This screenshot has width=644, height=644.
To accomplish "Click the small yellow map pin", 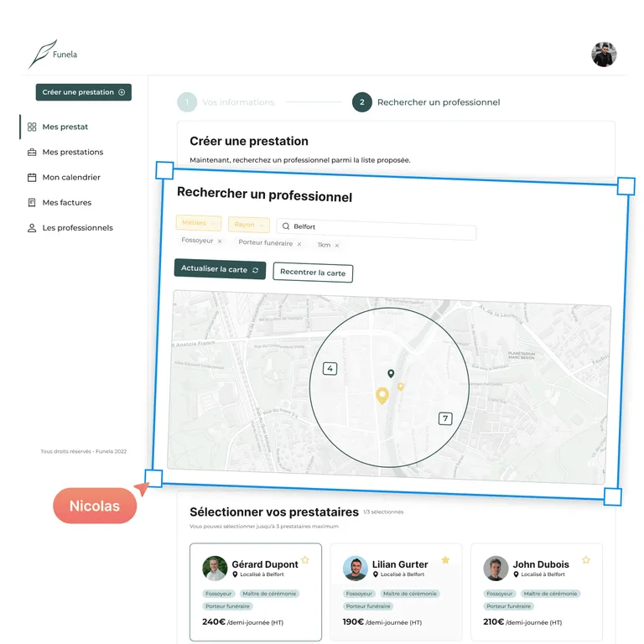I will click(401, 387).
